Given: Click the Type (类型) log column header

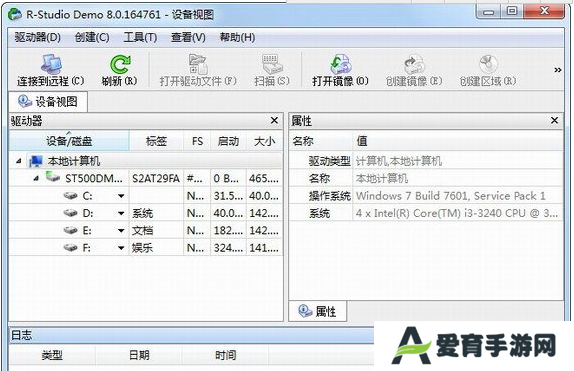Looking at the screenshot, I should (52, 355).
